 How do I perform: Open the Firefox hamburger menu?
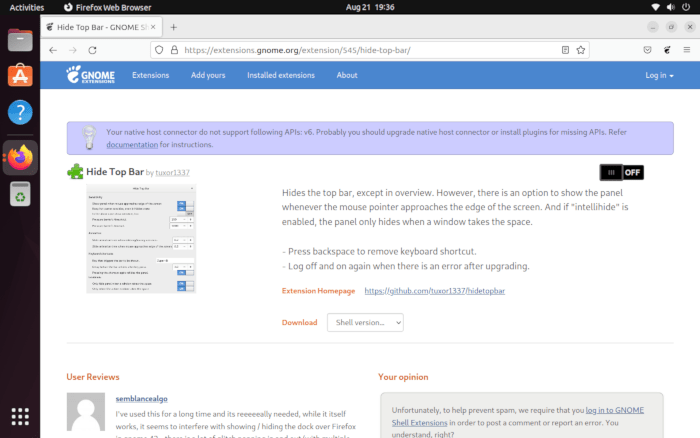[687, 50]
